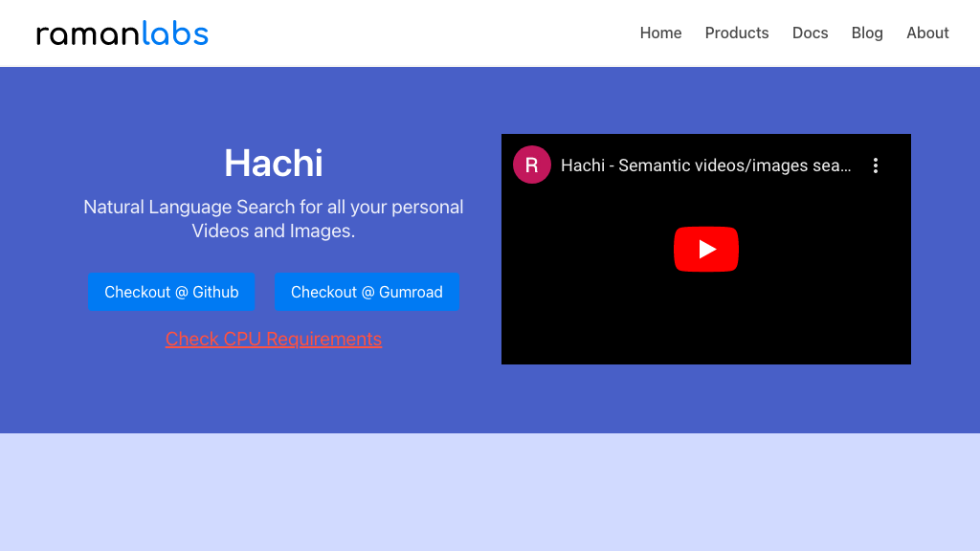Click the channel avatar on the video

[532, 165]
